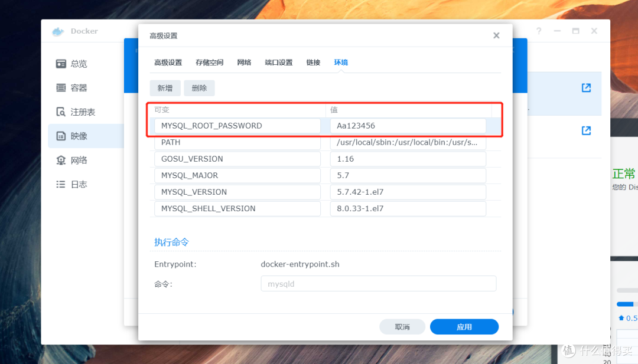
Task: Select the 环境 tab
Action: [x=341, y=63]
